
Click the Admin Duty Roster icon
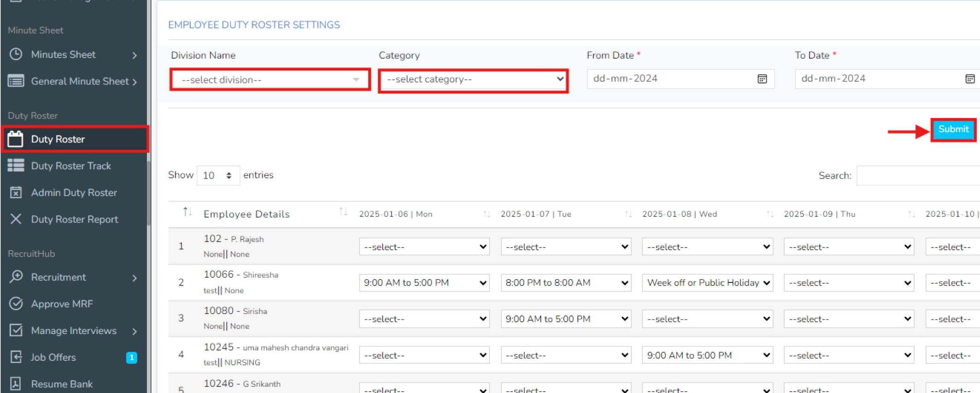pyautogui.click(x=16, y=192)
